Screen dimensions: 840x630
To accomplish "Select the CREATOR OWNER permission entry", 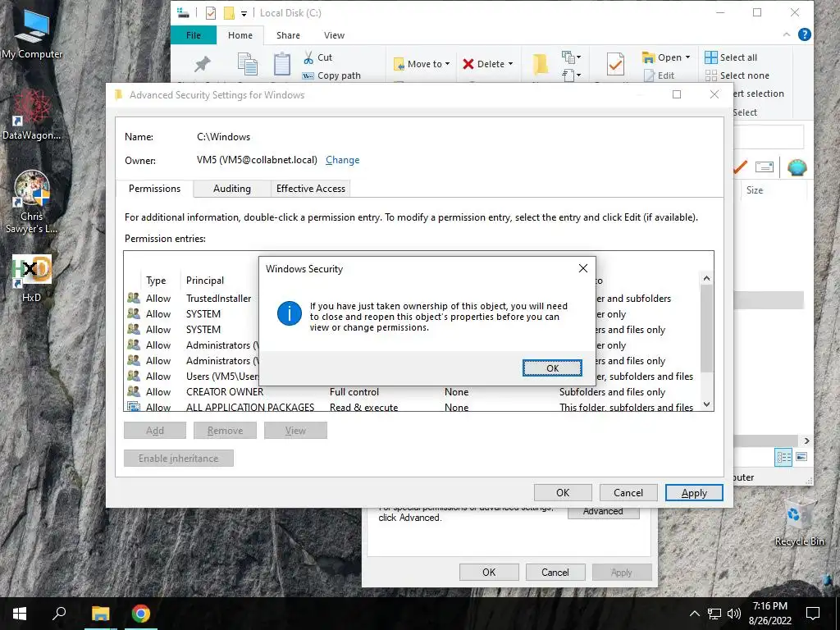I will coord(413,392).
